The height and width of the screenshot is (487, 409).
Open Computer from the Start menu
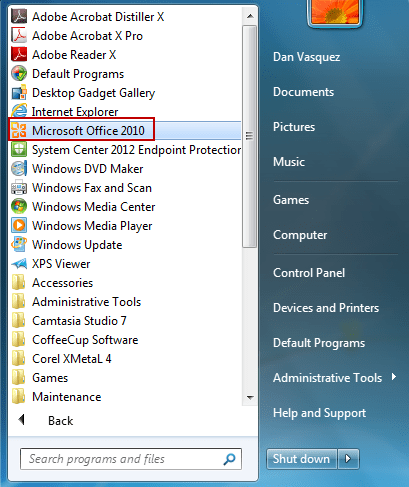pos(300,235)
